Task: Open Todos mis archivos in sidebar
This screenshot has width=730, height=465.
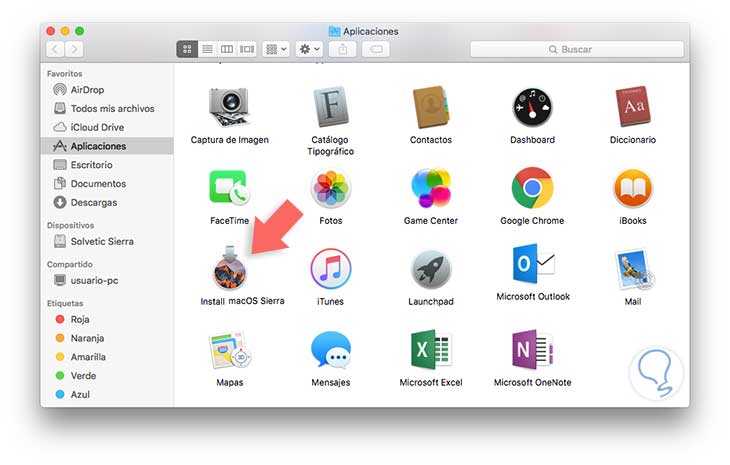Action: 107,108
